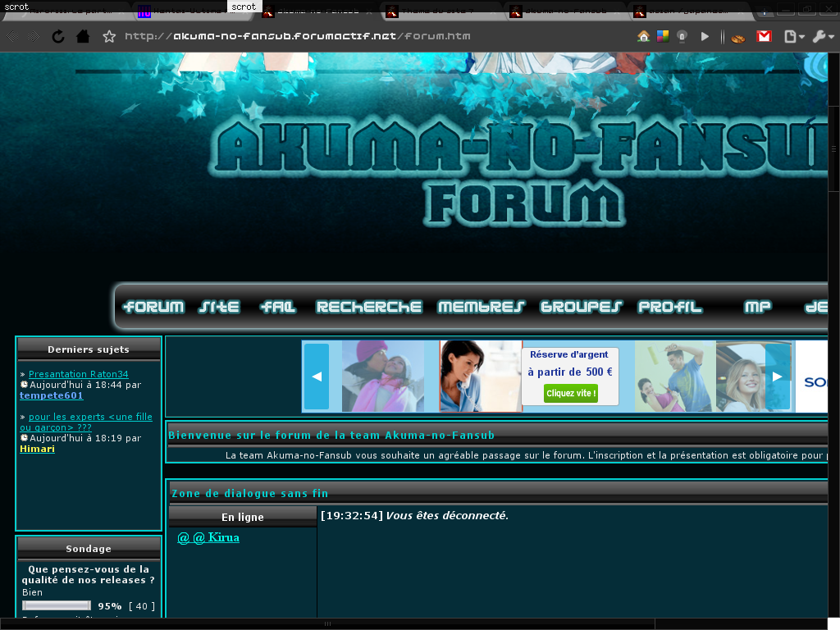Viewport: 840px width, 630px height.
Task: Click the 'En ligne' column header
Action: click(243, 517)
